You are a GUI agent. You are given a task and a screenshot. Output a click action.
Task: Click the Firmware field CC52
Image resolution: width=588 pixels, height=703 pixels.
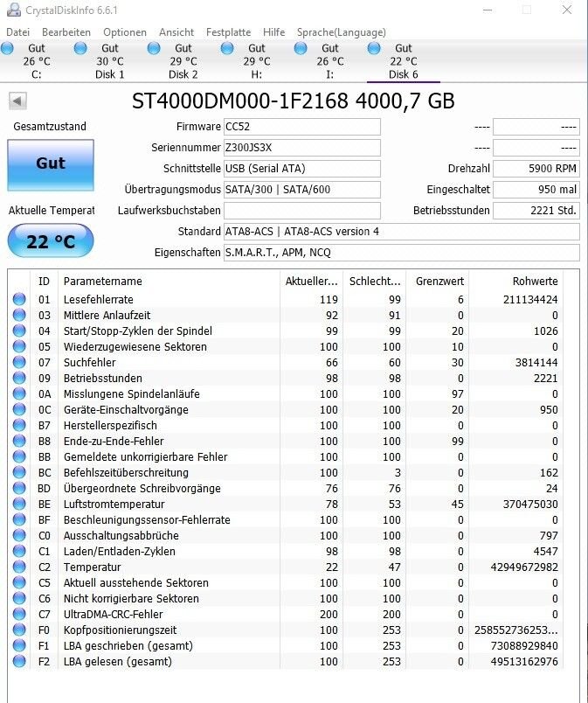click(x=302, y=127)
